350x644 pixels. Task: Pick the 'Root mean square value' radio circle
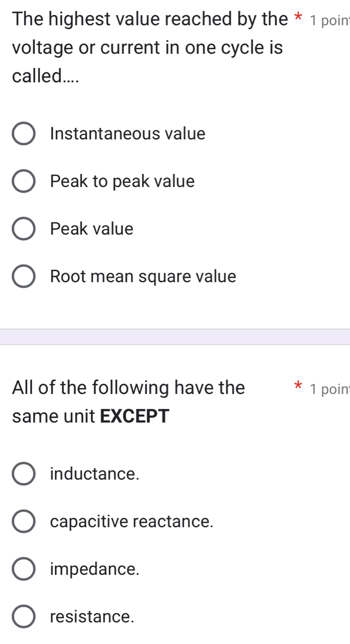point(23,277)
